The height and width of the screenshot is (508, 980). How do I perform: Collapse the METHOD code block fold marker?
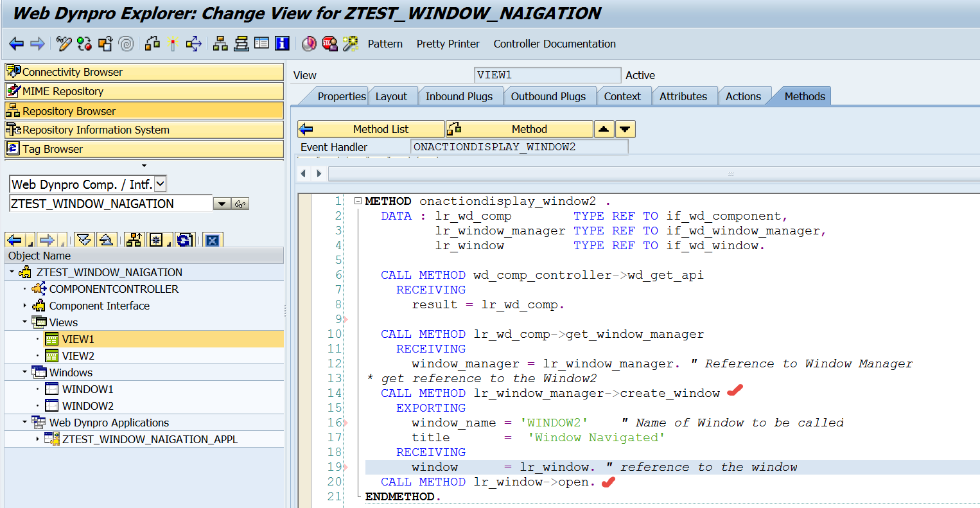click(x=358, y=201)
